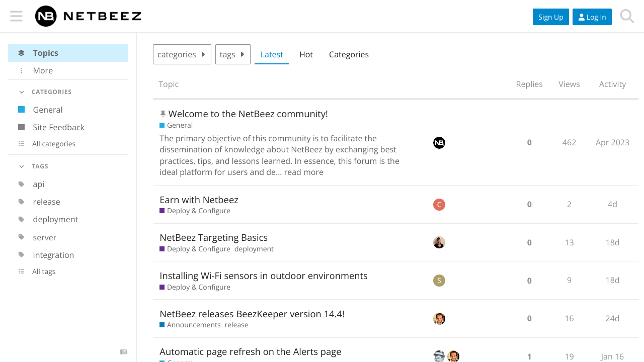Click poster avatar on BeezKeeper 14.4 topic

[x=439, y=319]
